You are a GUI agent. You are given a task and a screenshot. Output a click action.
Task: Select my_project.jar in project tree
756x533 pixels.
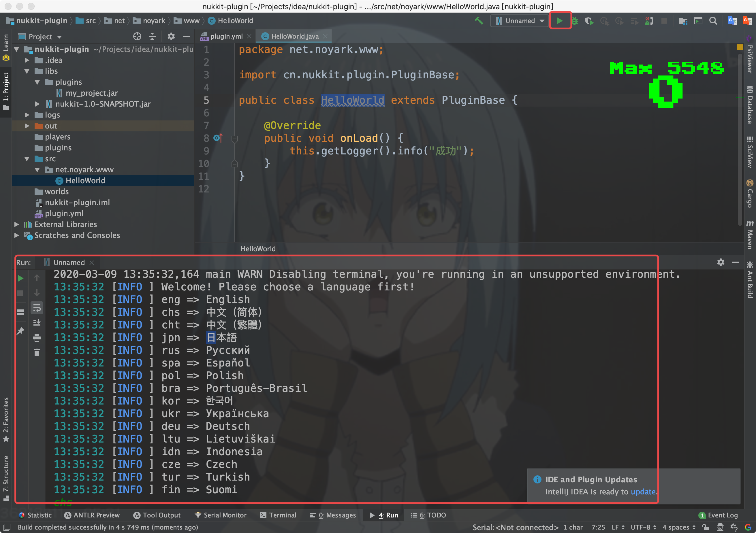pos(91,93)
